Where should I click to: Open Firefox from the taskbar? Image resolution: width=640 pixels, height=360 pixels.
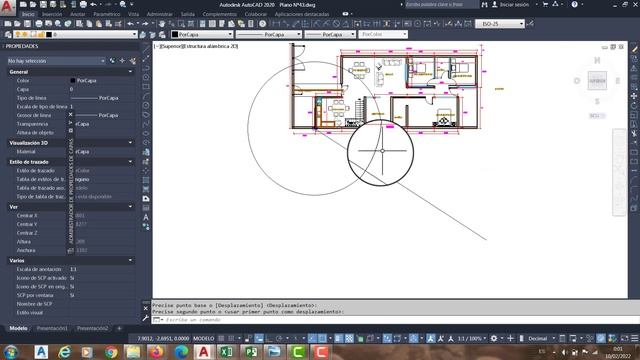[156, 352]
